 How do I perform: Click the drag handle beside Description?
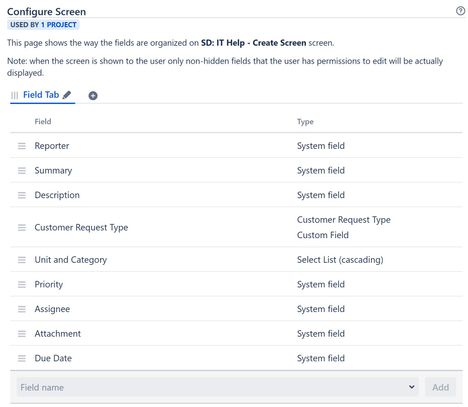point(22,195)
